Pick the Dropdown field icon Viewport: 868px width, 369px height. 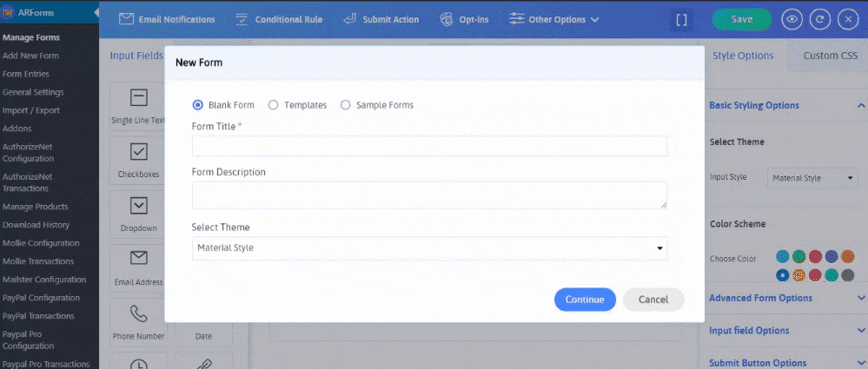138,207
